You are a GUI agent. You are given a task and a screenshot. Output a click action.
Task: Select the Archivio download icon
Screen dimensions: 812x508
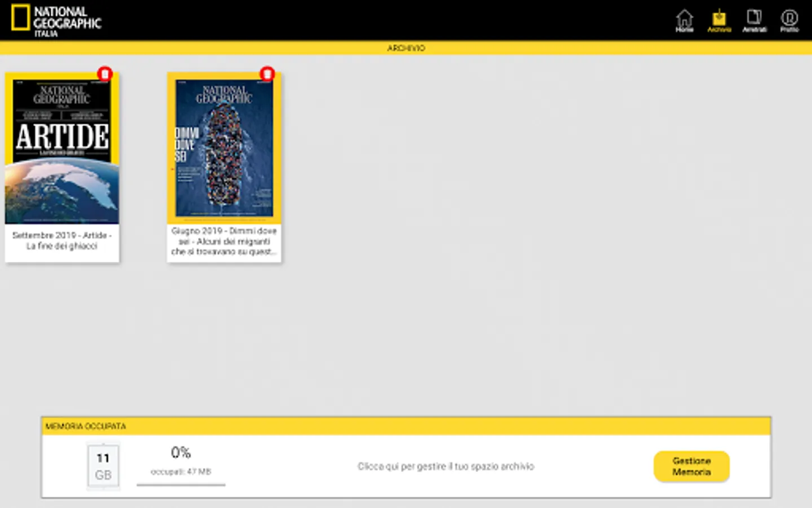tap(719, 21)
